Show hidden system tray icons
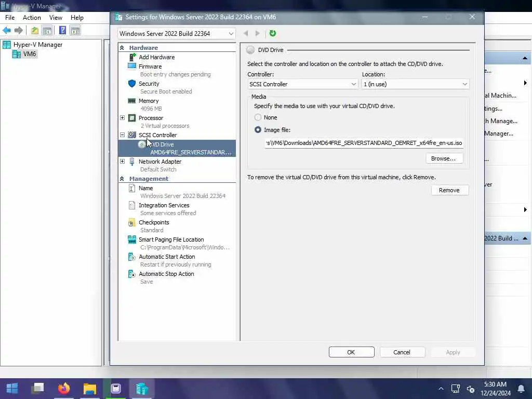The width and height of the screenshot is (532, 399). pyautogui.click(x=441, y=389)
